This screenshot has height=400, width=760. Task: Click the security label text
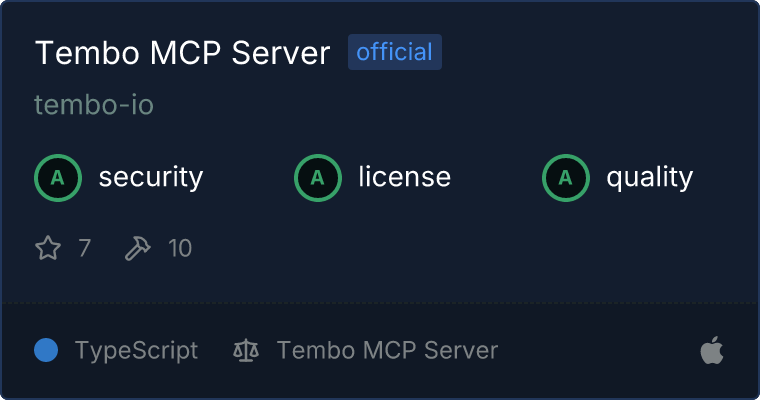[x=151, y=177]
